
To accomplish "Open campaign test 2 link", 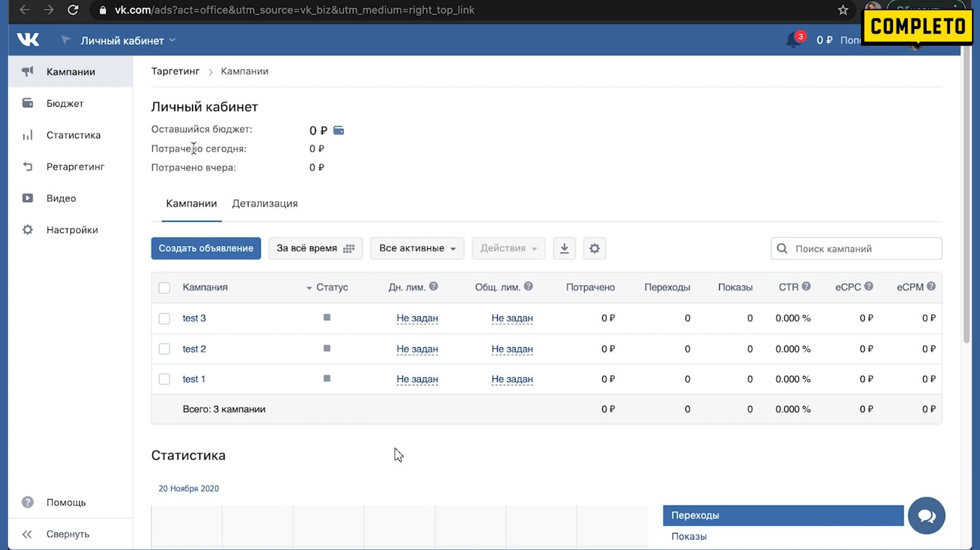I will tap(194, 349).
